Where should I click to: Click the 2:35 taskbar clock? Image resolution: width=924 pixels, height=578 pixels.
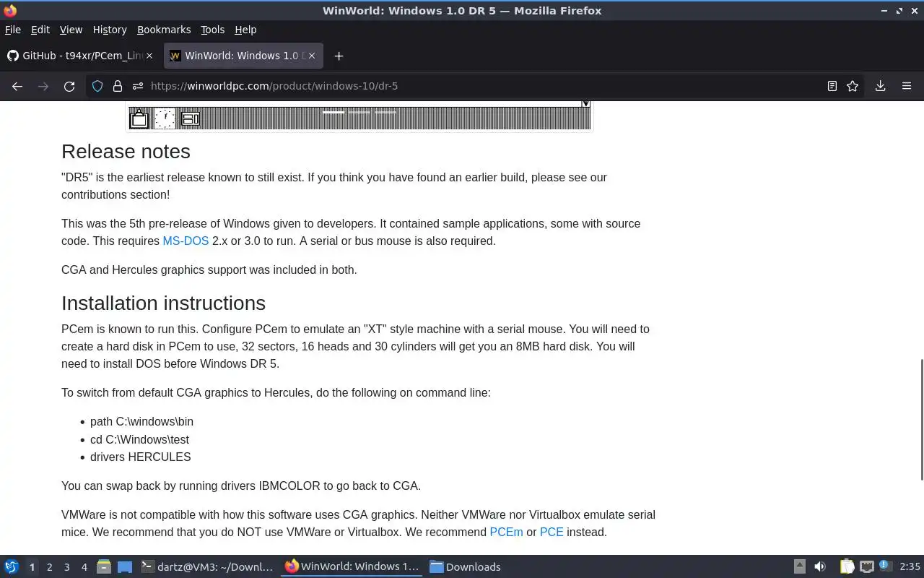click(910, 567)
